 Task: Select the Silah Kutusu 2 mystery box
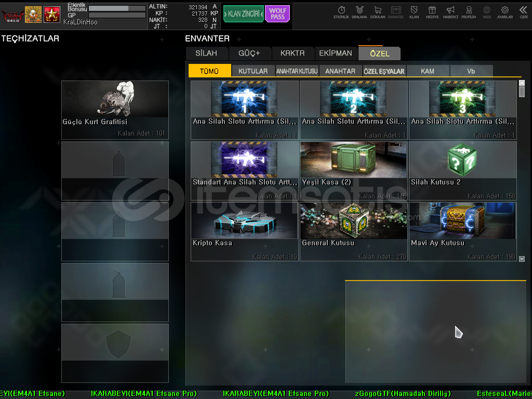pyautogui.click(x=463, y=170)
